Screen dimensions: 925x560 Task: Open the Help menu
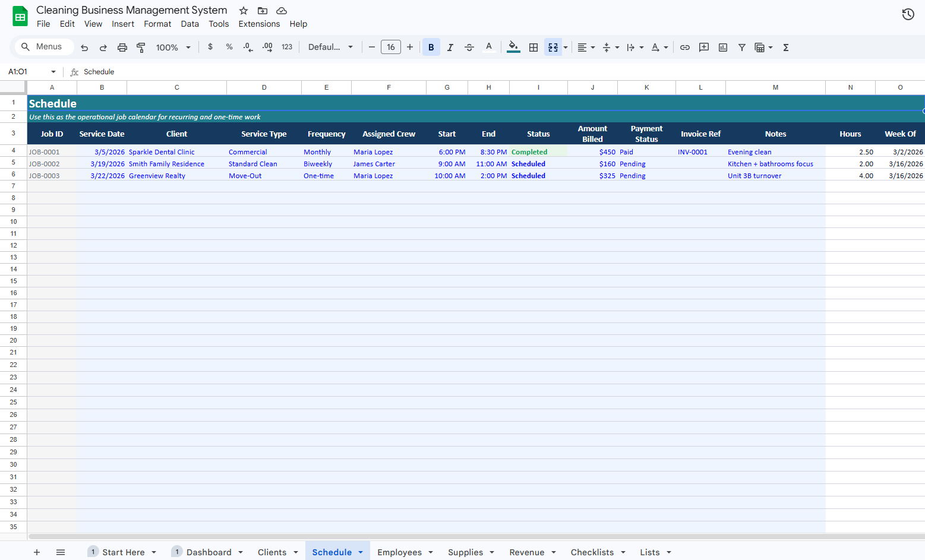coord(298,24)
